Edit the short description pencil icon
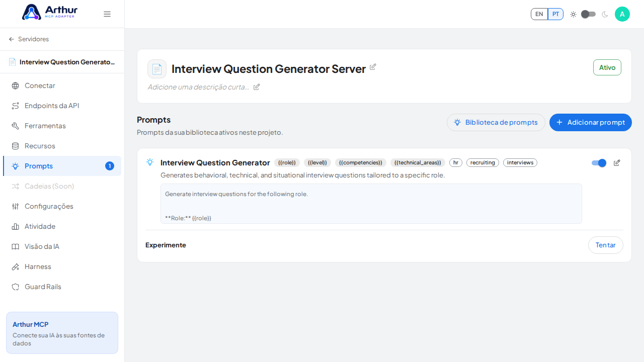 coord(257,87)
